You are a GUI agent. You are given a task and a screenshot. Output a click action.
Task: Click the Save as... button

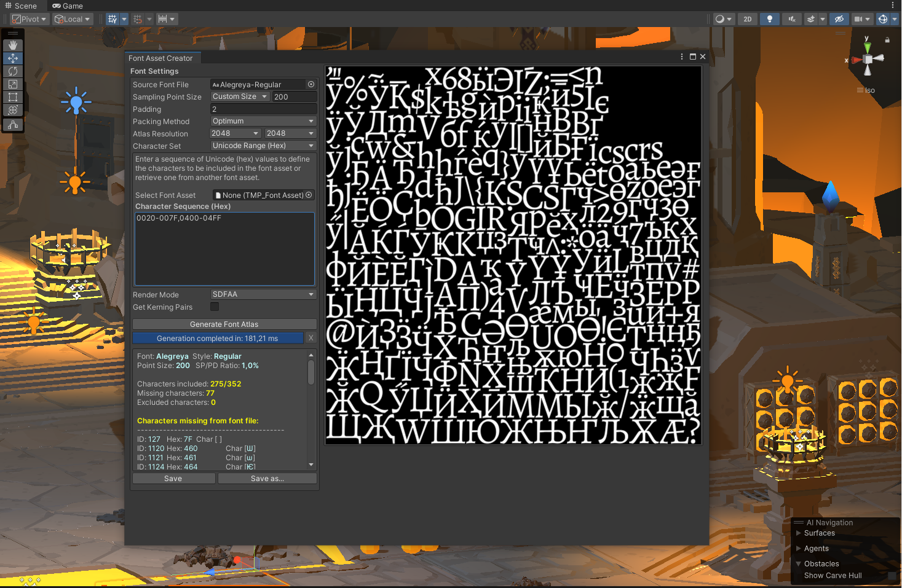267,479
